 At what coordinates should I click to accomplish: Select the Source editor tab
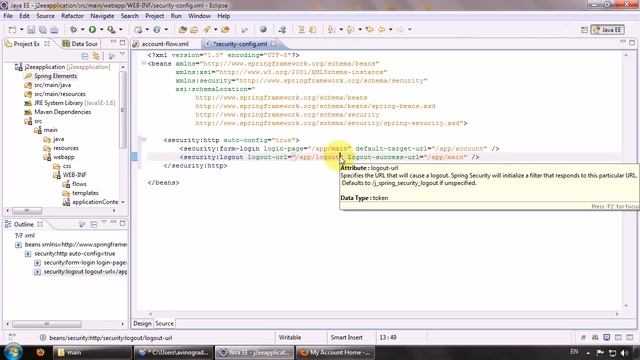164,323
